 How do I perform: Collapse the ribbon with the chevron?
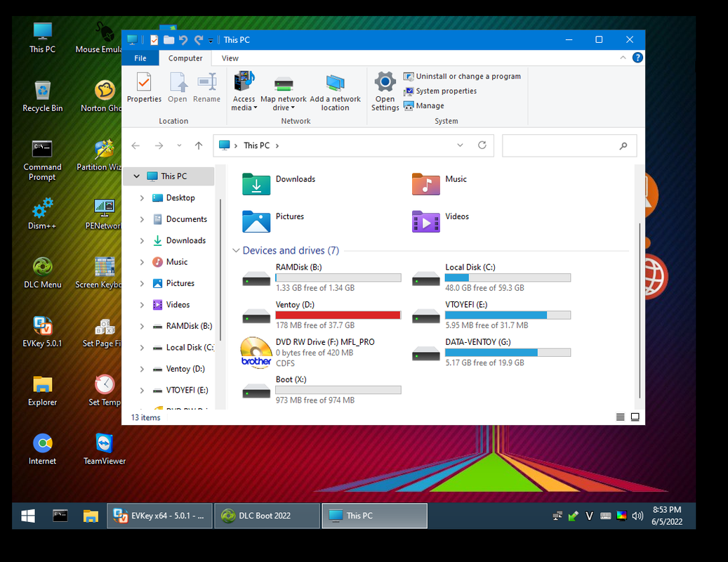[623, 58]
